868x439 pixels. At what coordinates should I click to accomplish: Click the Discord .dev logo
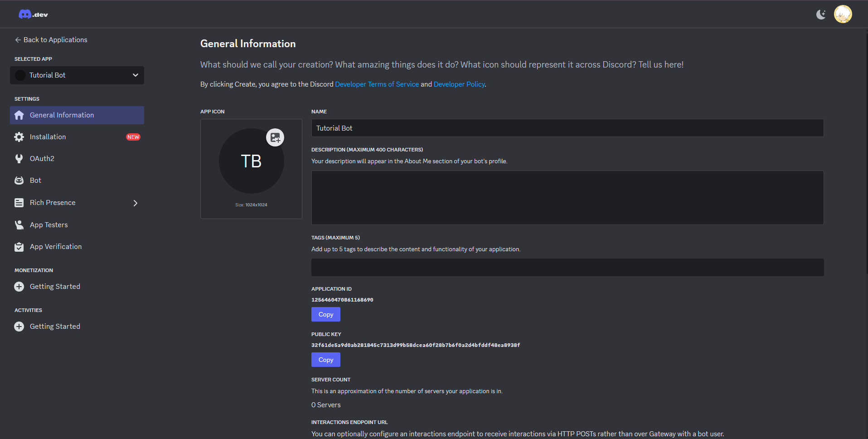(x=33, y=15)
